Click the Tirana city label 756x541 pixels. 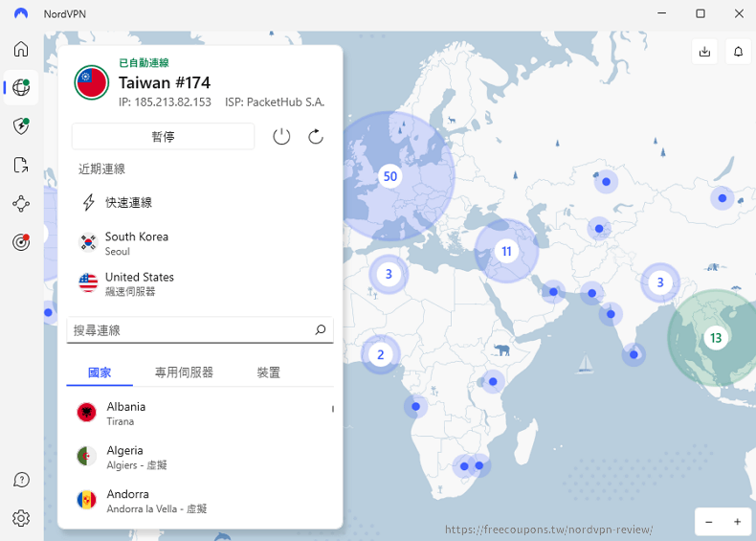[x=120, y=421]
